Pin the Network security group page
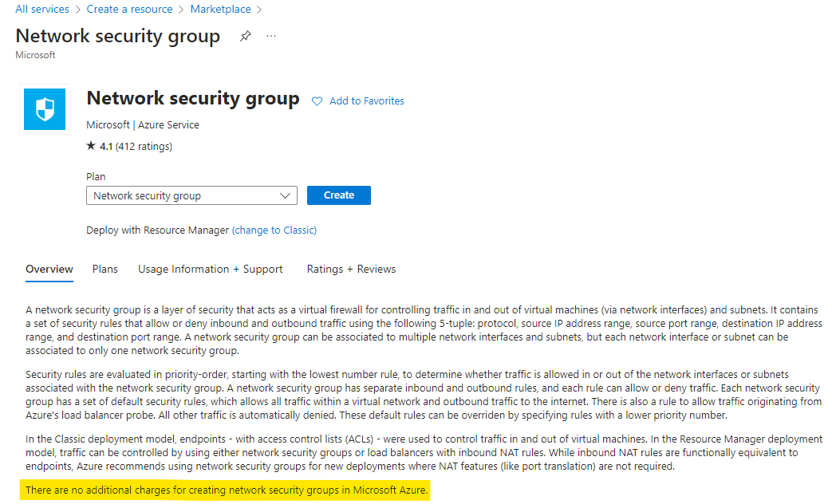832x504 pixels. point(245,36)
